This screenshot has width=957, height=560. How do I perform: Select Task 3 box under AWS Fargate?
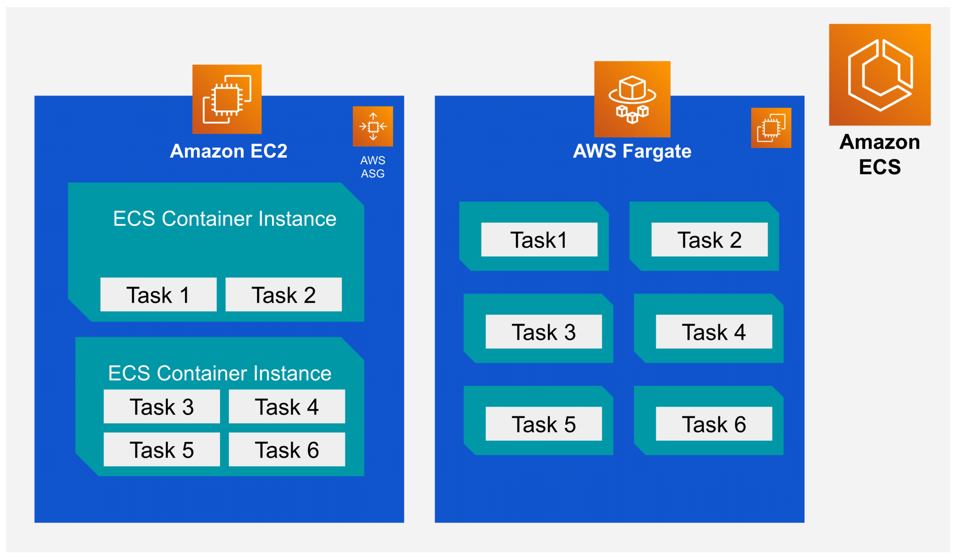tap(544, 332)
